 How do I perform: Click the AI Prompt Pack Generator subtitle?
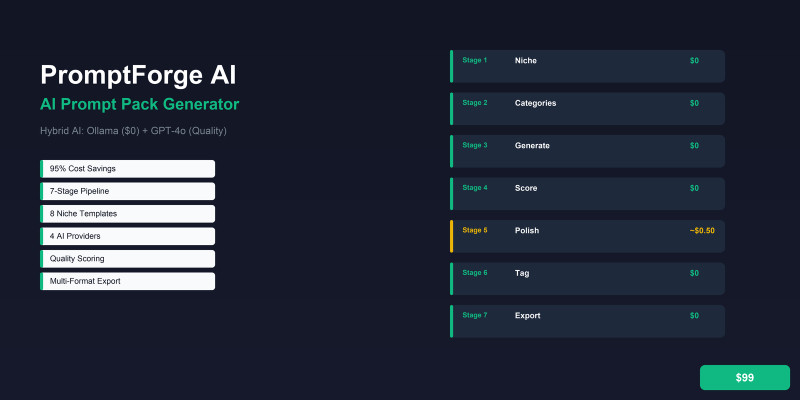point(139,104)
